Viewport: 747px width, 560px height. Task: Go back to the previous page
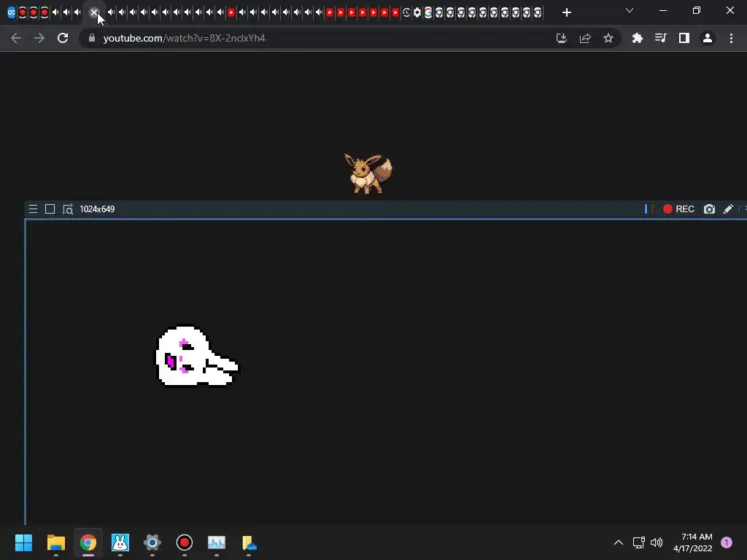16,38
